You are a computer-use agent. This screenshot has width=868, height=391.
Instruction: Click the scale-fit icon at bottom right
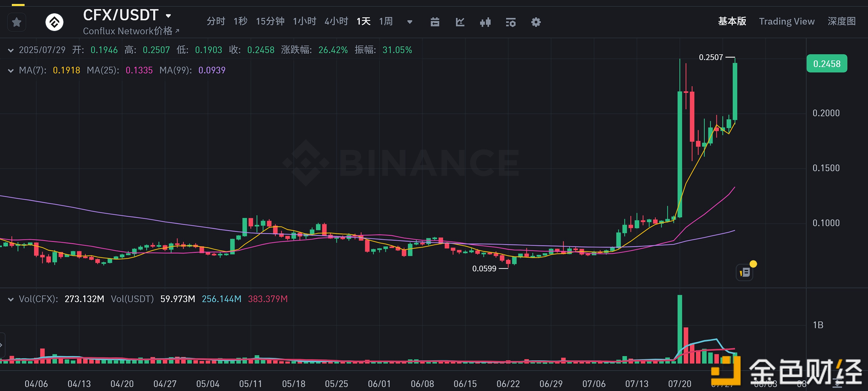coord(838,383)
